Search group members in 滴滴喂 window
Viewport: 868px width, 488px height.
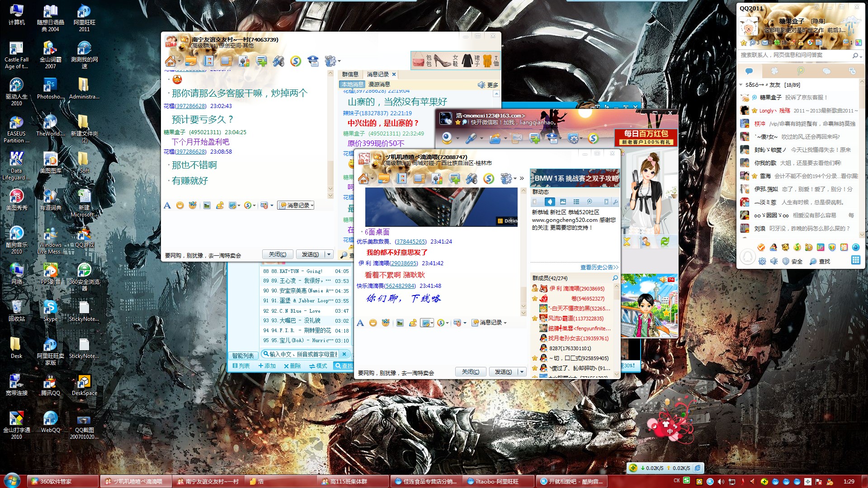615,278
